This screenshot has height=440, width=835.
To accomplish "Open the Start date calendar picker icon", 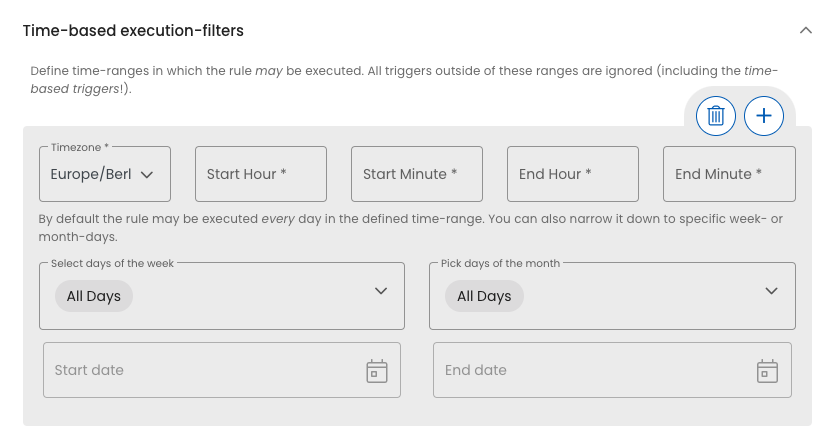I will pos(376,371).
